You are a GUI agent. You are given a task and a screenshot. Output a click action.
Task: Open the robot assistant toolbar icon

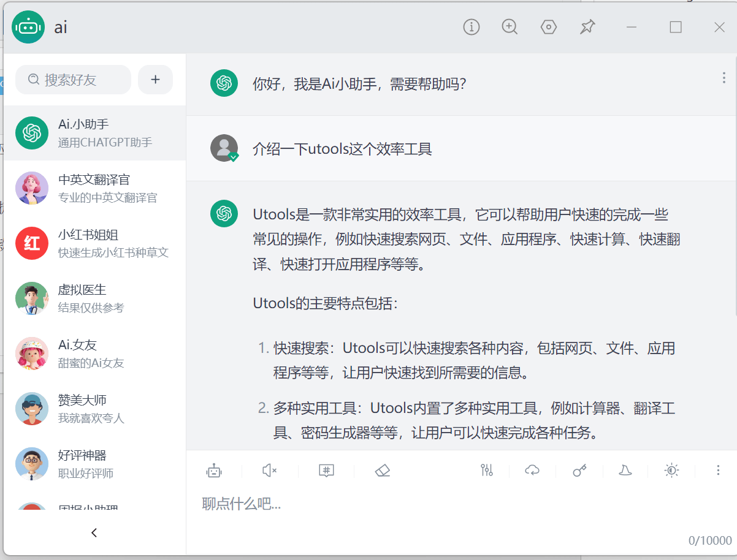pyautogui.click(x=214, y=471)
